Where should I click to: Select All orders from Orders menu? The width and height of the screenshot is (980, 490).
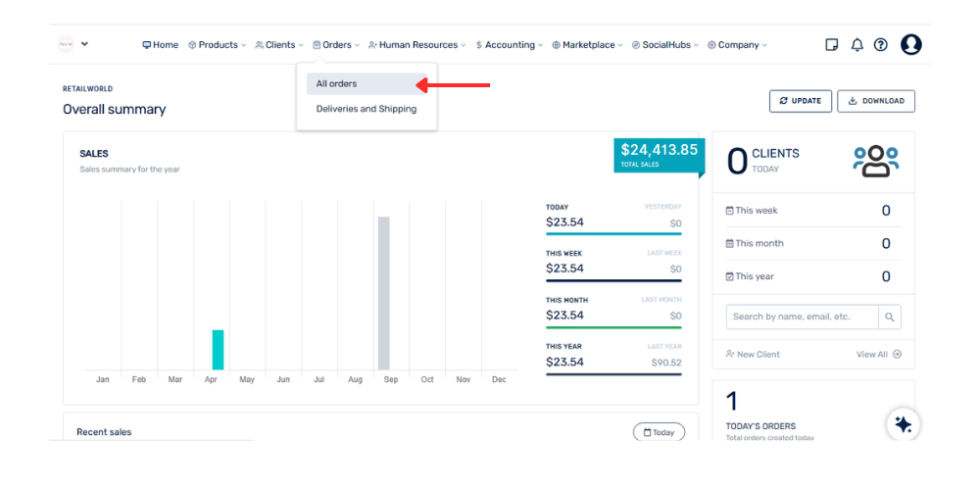(336, 84)
